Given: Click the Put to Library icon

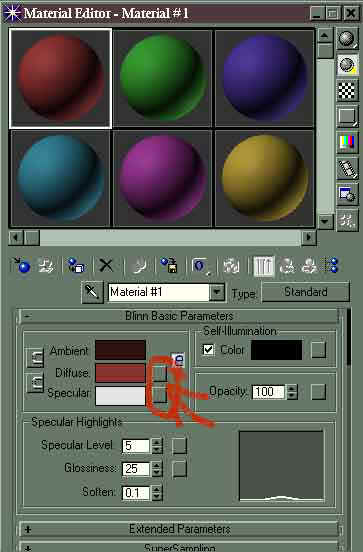Looking at the screenshot, I should tap(169, 266).
